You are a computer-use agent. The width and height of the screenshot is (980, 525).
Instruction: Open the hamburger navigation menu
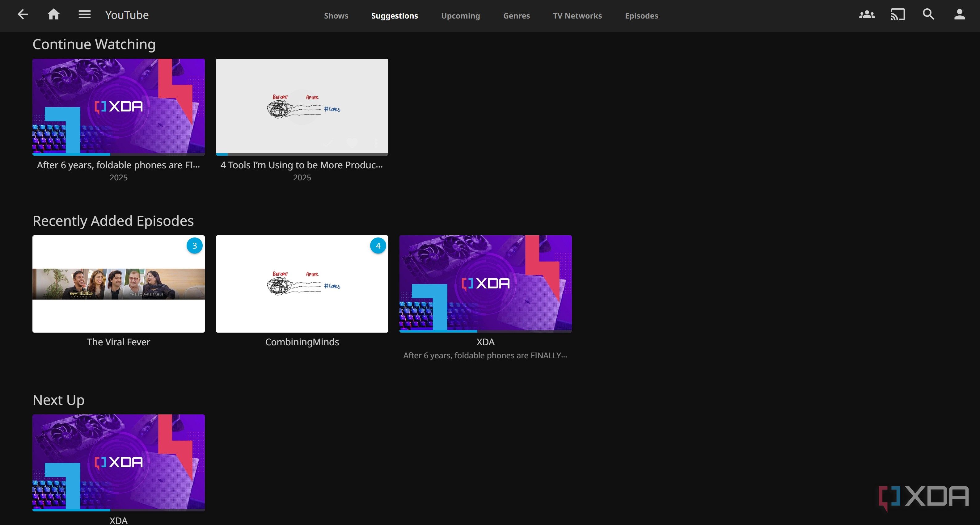pos(84,15)
